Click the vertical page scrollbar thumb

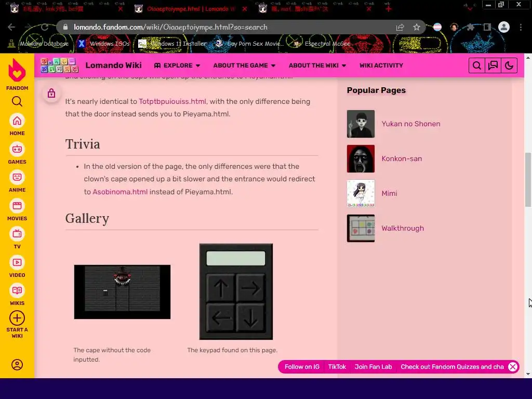528,179
